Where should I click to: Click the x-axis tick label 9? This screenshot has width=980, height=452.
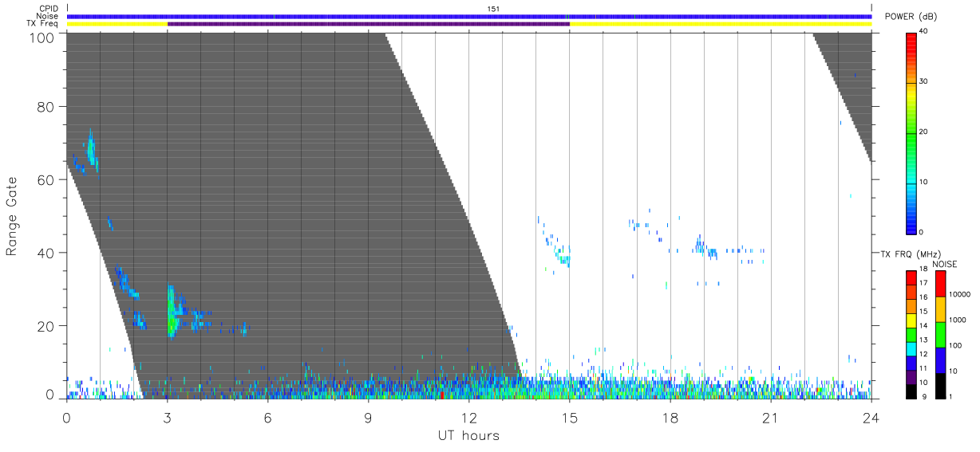pos(369,418)
